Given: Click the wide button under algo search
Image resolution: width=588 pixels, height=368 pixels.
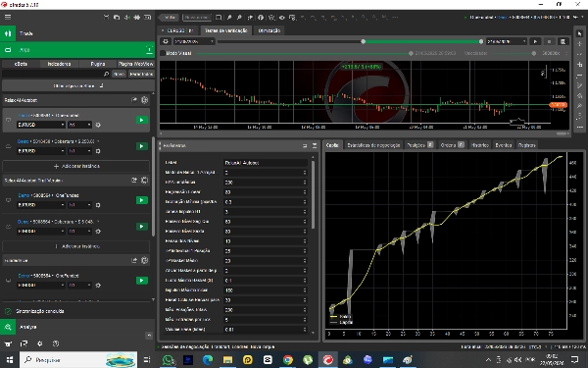Looking at the screenshot, I should point(77,86).
